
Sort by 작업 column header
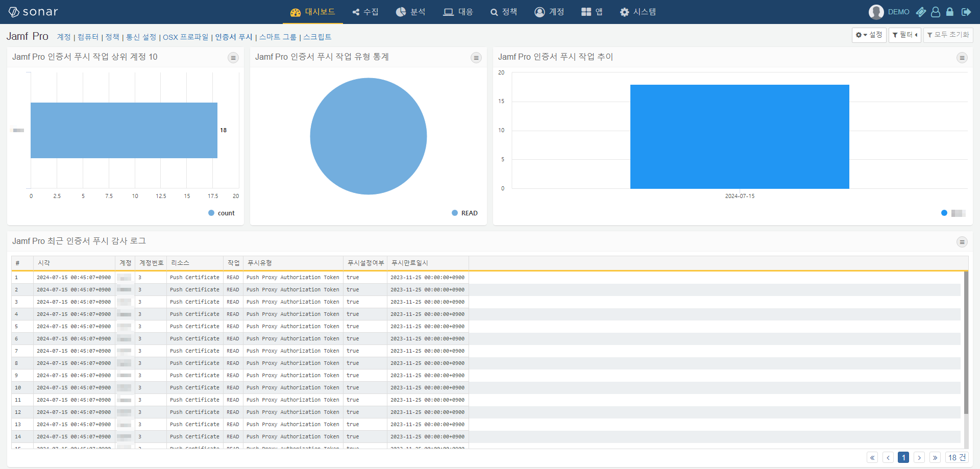point(233,263)
